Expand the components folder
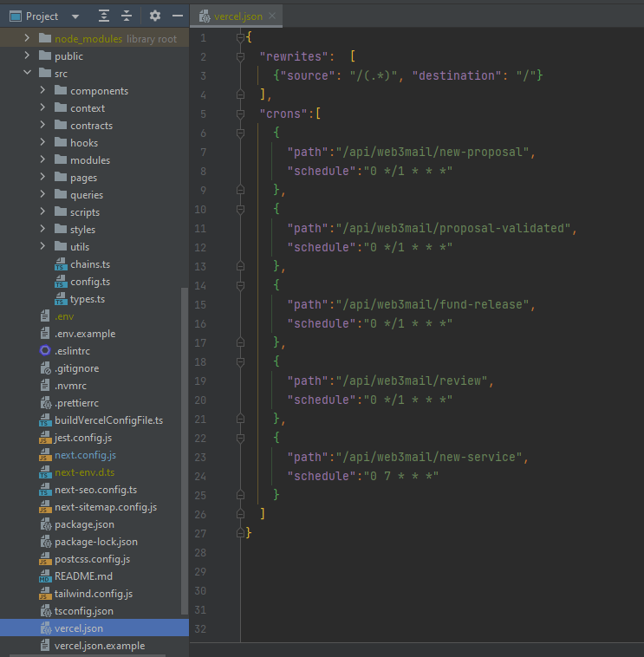 pos(42,91)
